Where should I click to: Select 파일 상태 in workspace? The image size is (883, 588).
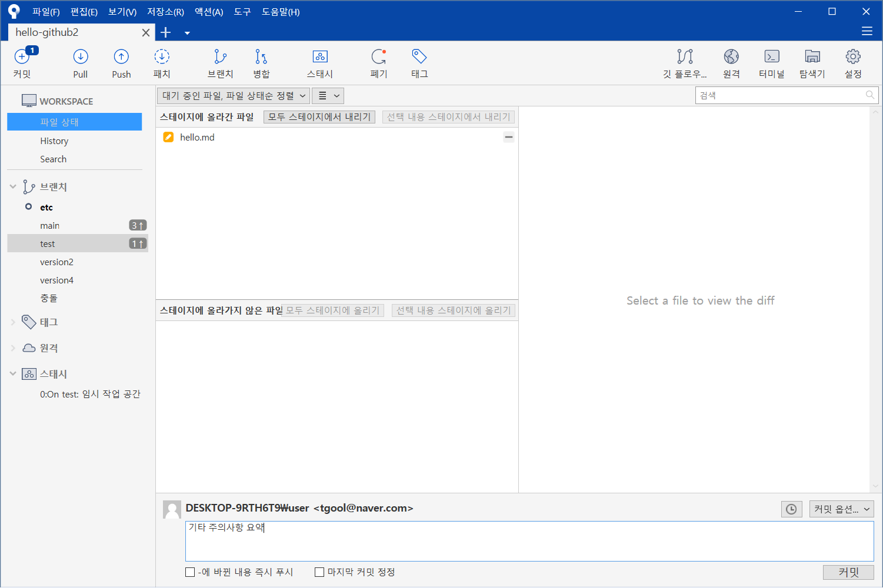point(75,122)
